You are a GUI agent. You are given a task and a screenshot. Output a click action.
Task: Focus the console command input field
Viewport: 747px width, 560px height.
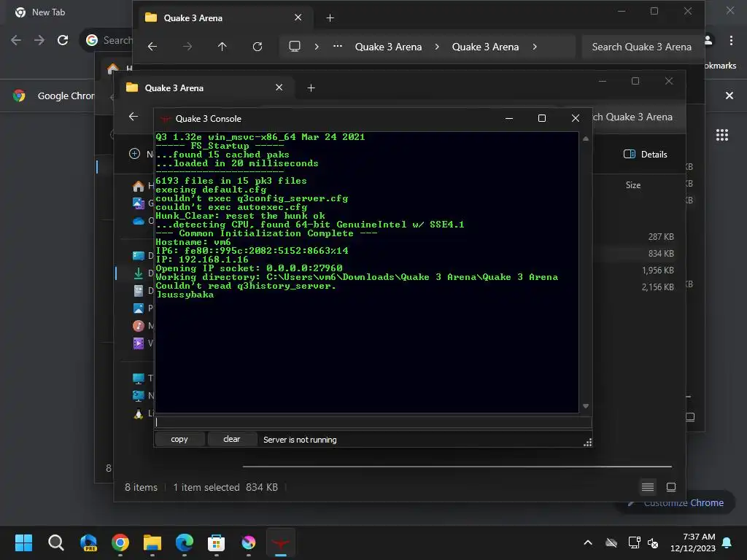(x=373, y=422)
